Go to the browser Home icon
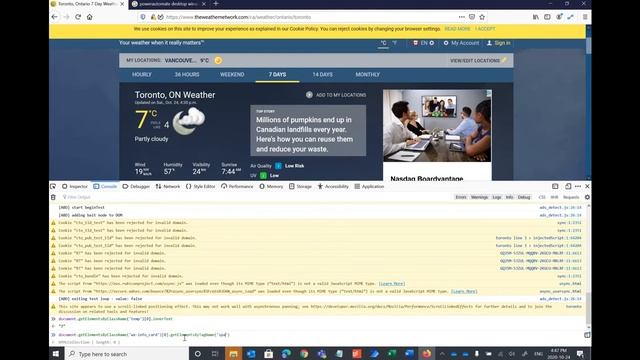Viewport: 640px width, 360px height. 89,17
